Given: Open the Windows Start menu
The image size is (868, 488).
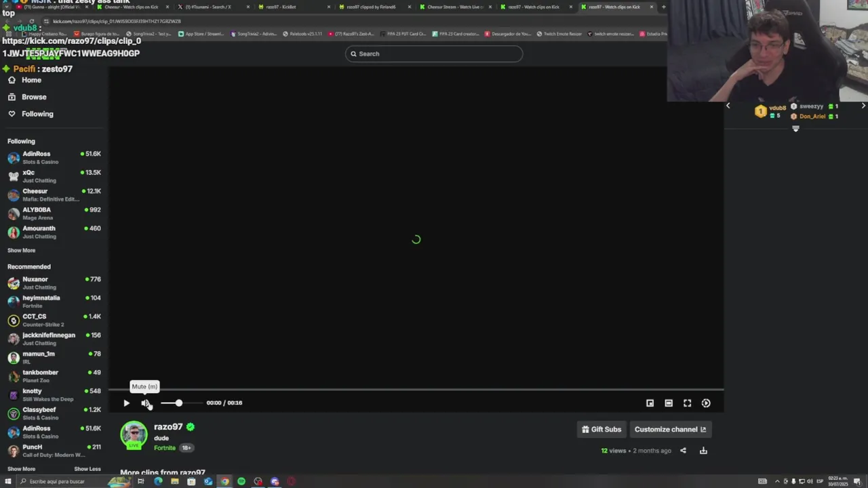Looking at the screenshot, I should (8, 481).
